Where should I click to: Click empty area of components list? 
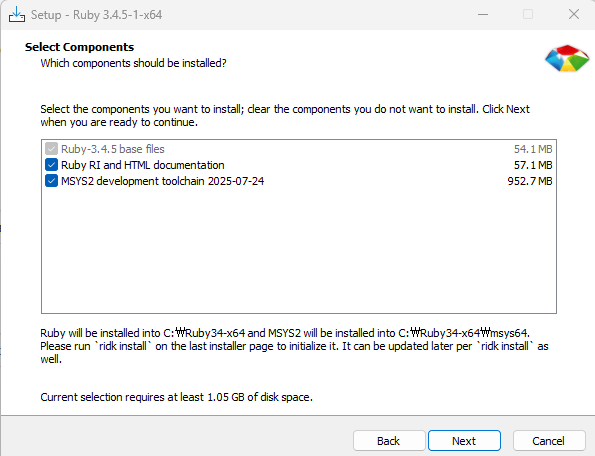299,250
